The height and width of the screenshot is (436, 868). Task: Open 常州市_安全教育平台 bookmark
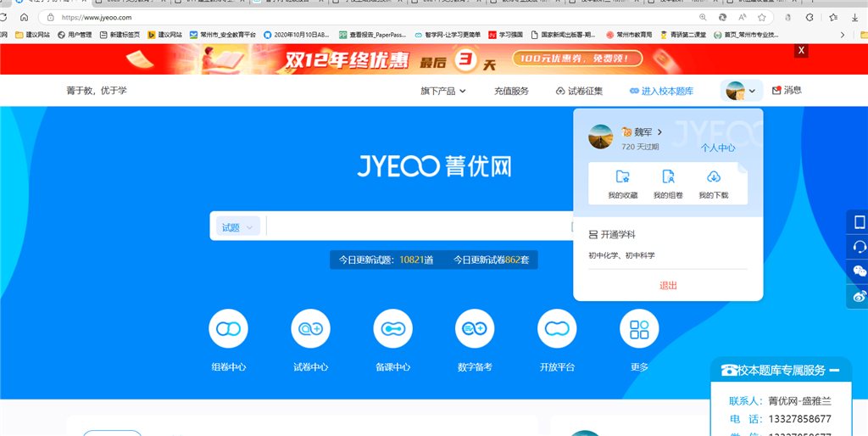click(223, 34)
